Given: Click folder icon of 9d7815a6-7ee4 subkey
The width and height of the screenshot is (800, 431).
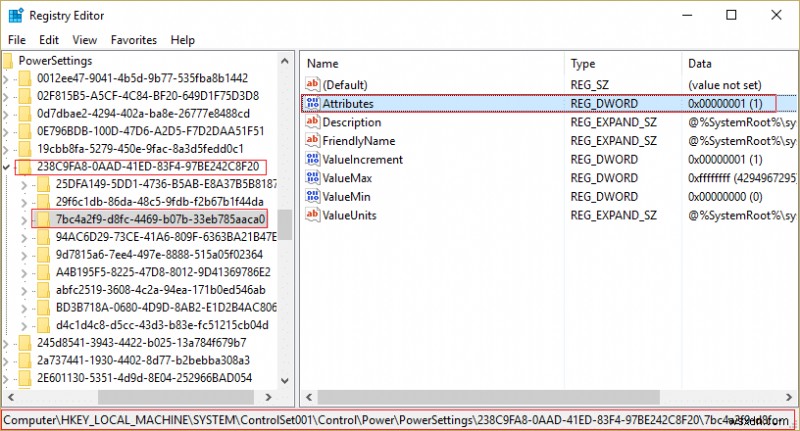Looking at the screenshot, I should point(43,255).
